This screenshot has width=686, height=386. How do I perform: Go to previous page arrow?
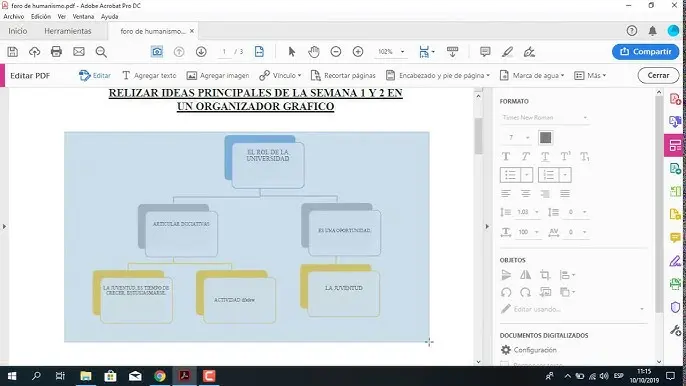coord(179,52)
